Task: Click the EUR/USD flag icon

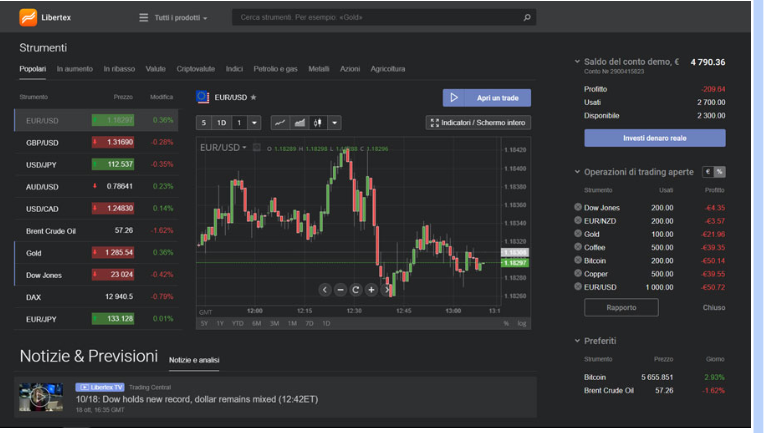Action: (202, 97)
